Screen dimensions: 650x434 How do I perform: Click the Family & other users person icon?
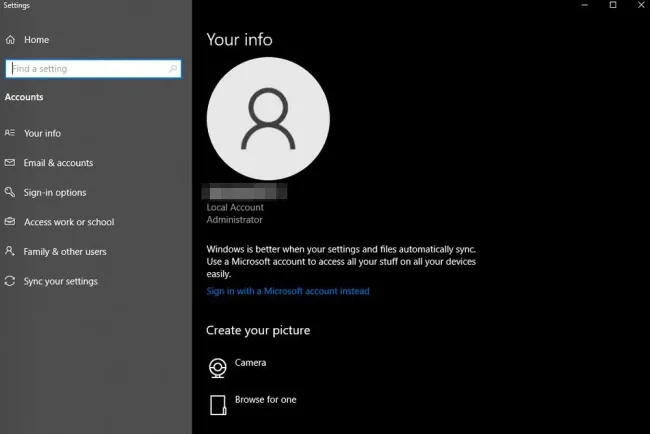coord(10,251)
